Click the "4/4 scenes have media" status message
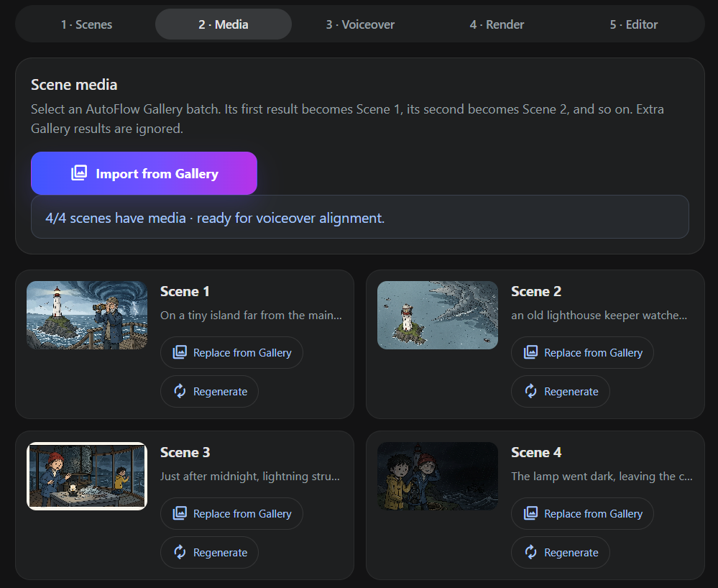This screenshot has height=588, width=718. (x=360, y=217)
